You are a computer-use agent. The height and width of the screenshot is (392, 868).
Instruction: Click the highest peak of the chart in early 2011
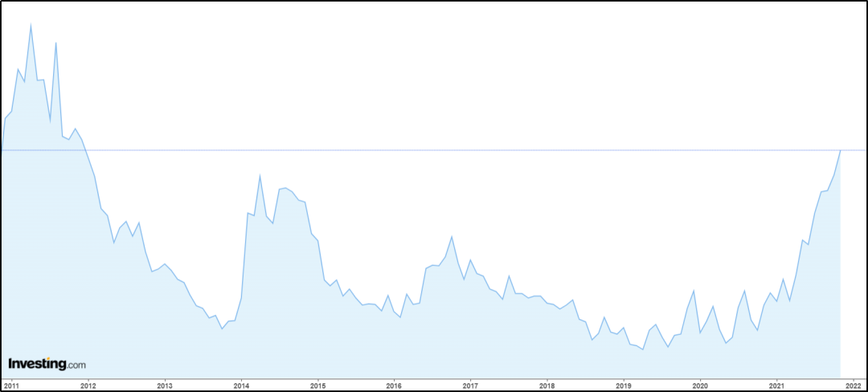(31, 24)
